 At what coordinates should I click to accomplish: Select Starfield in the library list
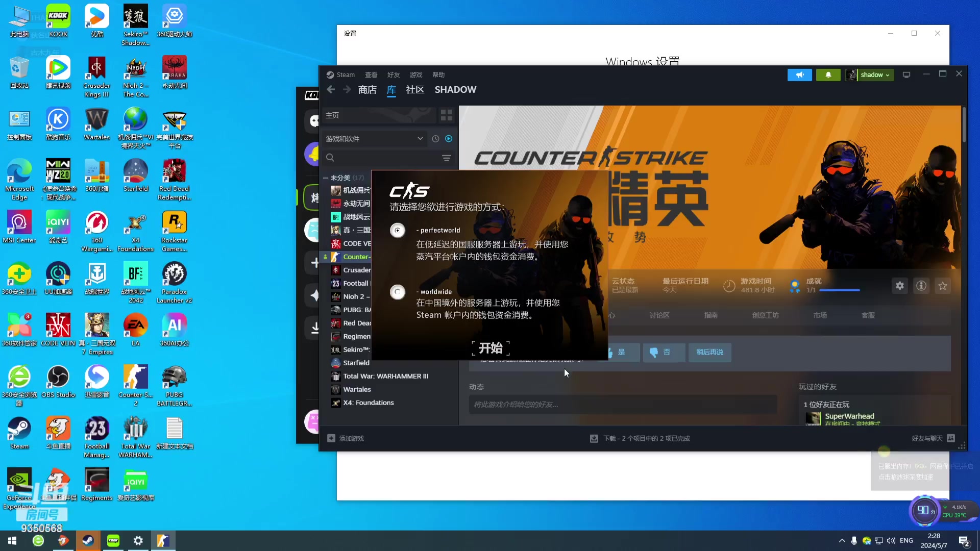(356, 363)
